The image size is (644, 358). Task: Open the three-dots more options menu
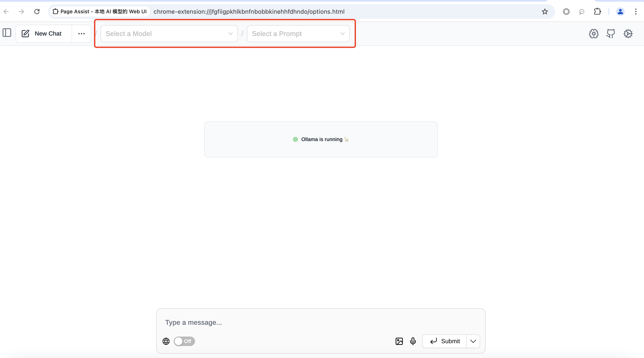click(x=81, y=33)
